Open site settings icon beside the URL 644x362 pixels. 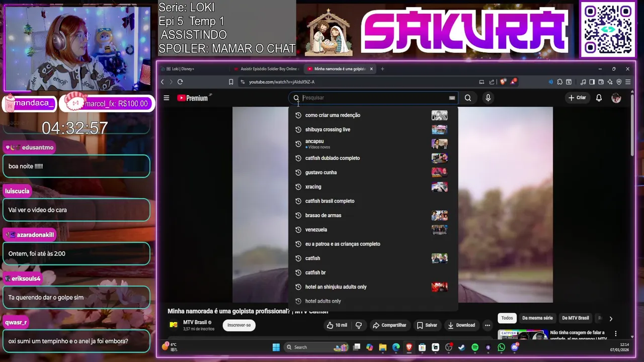tap(243, 82)
